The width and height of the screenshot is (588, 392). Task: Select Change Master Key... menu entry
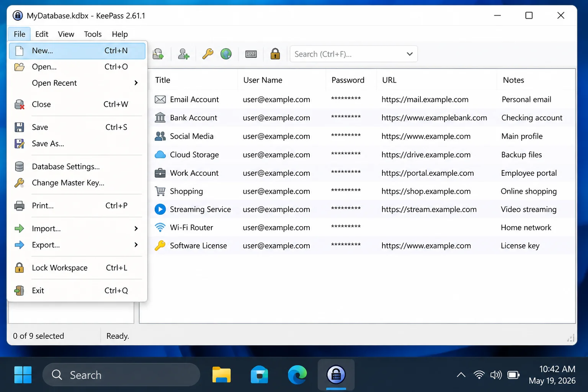(77, 183)
